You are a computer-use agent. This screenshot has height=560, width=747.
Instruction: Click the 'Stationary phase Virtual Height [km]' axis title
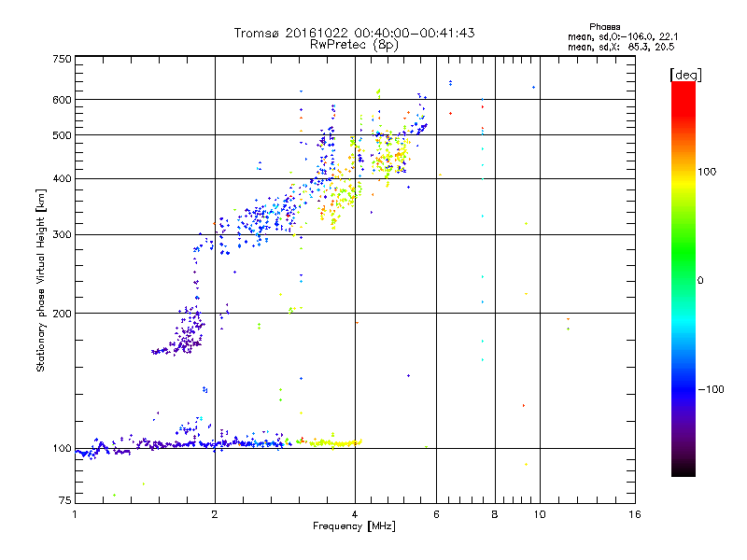[x=40, y=280]
